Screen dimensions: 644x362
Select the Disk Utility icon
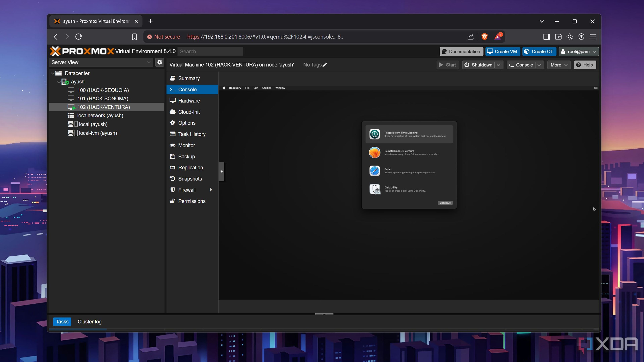click(374, 189)
